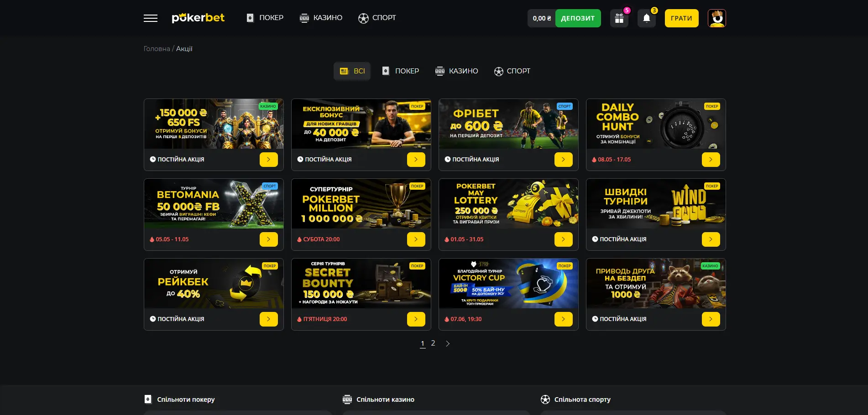Viewport: 868px width, 415px height.
Task: Open the Pokerbet May Lottery banner
Action: tap(508, 203)
